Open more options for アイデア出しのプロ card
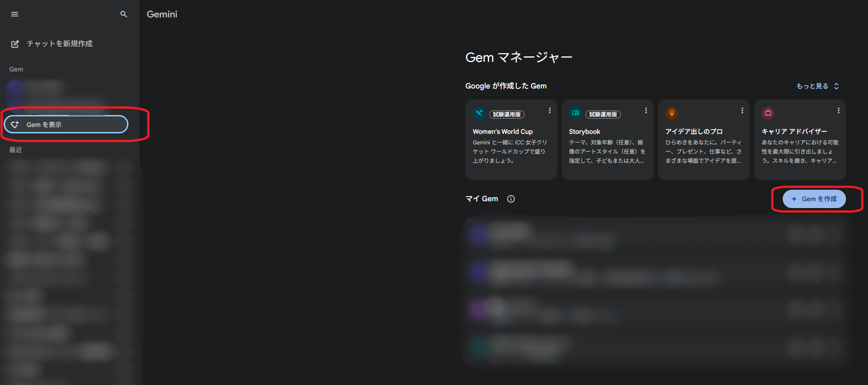Image resolution: width=868 pixels, height=385 pixels. [x=742, y=110]
